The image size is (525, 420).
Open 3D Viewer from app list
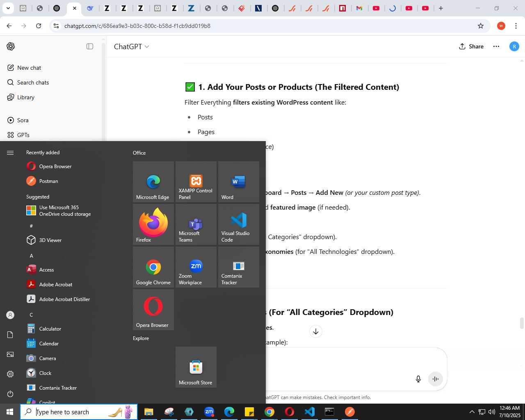(x=74, y=240)
